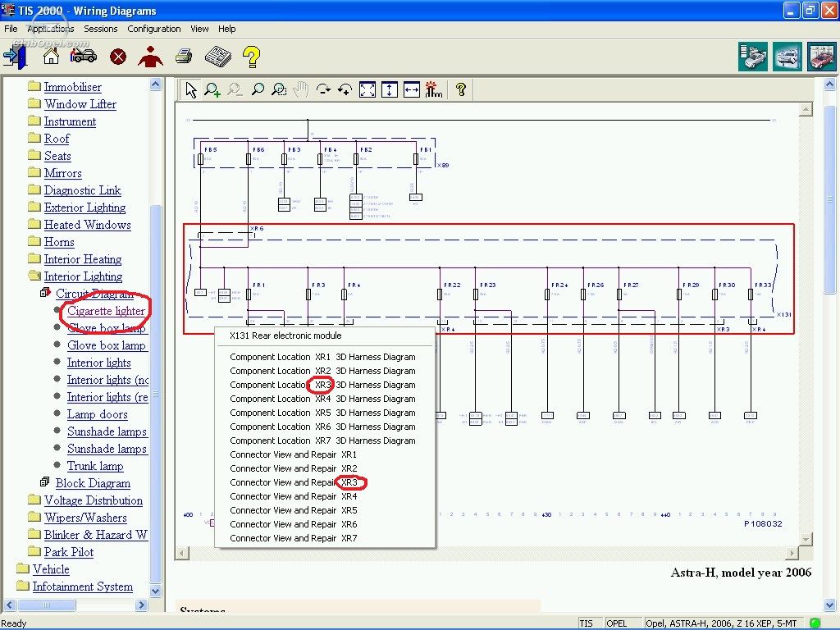The image size is (840, 630).
Task: Expand the Voltage Distribution folder
Action: coord(94,500)
